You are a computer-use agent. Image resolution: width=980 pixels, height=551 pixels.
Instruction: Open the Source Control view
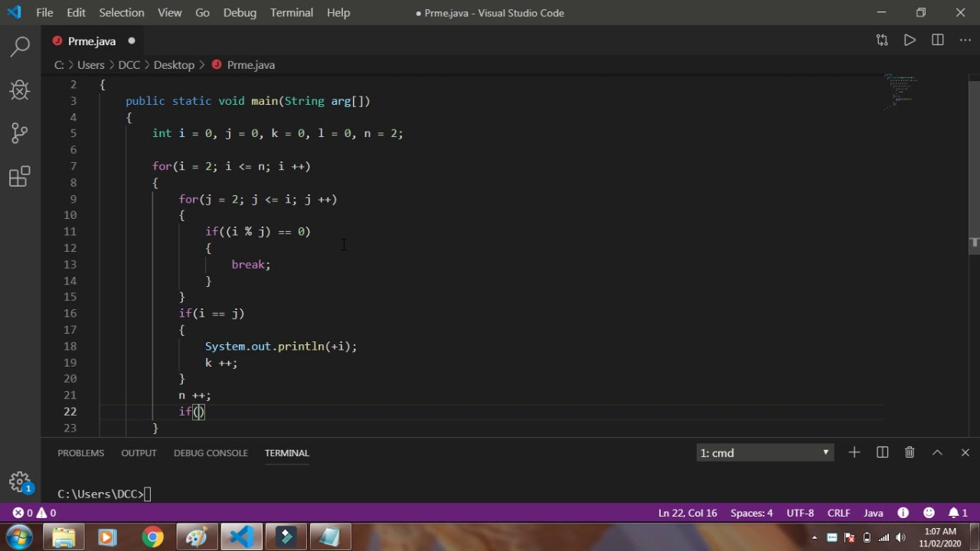pyautogui.click(x=21, y=133)
